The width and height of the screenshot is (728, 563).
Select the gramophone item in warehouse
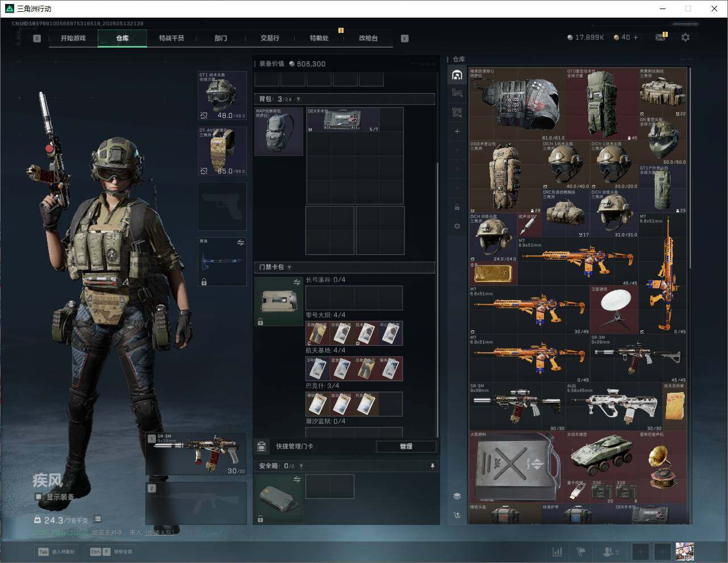[x=663, y=467]
